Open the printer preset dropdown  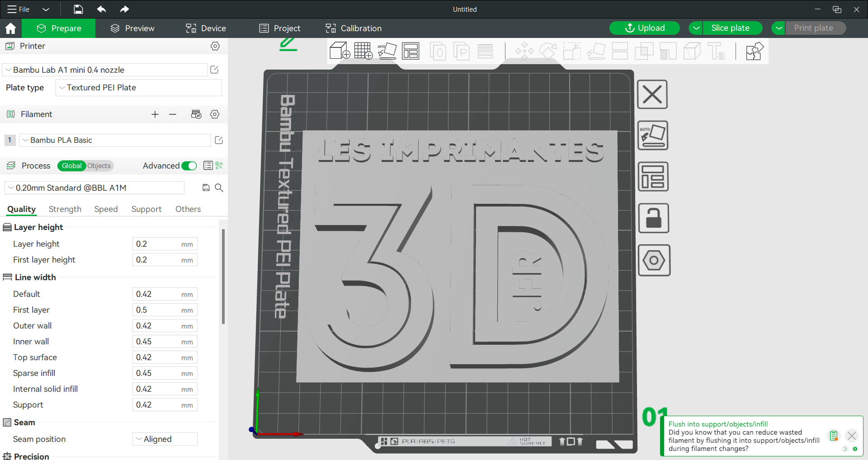coord(105,70)
